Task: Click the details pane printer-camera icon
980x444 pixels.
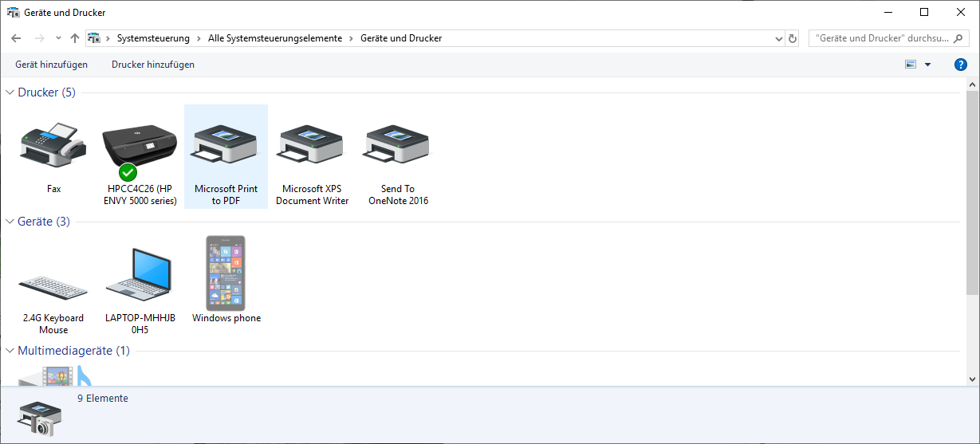Action: tap(39, 418)
